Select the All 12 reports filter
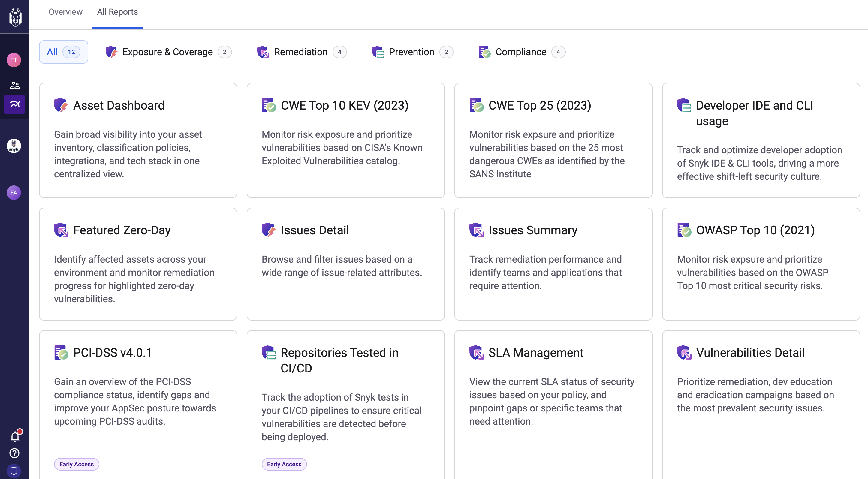868x479 pixels. (x=63, y=52)
